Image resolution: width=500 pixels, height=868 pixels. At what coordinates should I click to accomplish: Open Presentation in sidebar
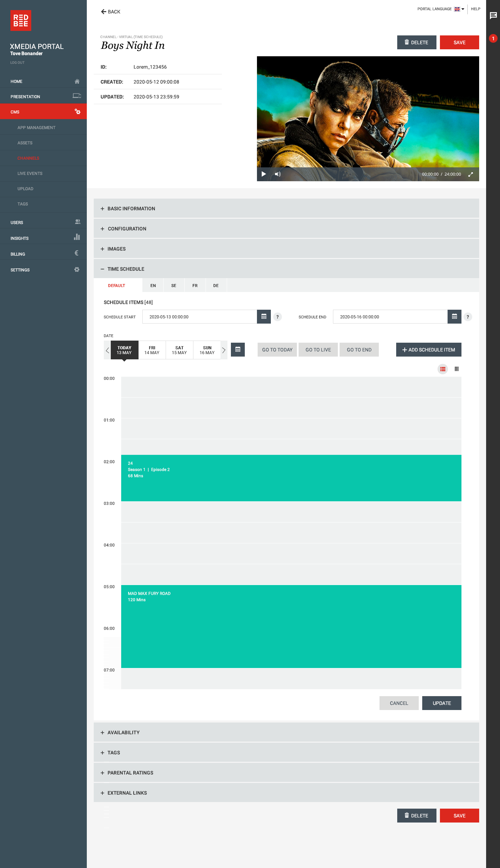(43, 97)
